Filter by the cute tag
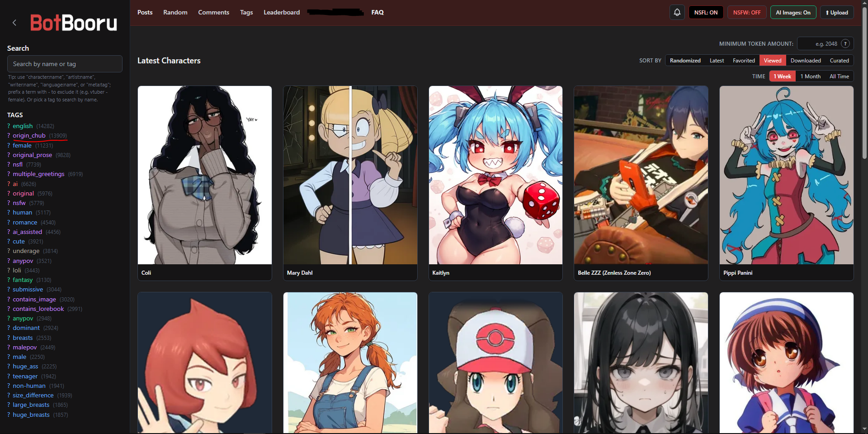 tap(19, 241)
